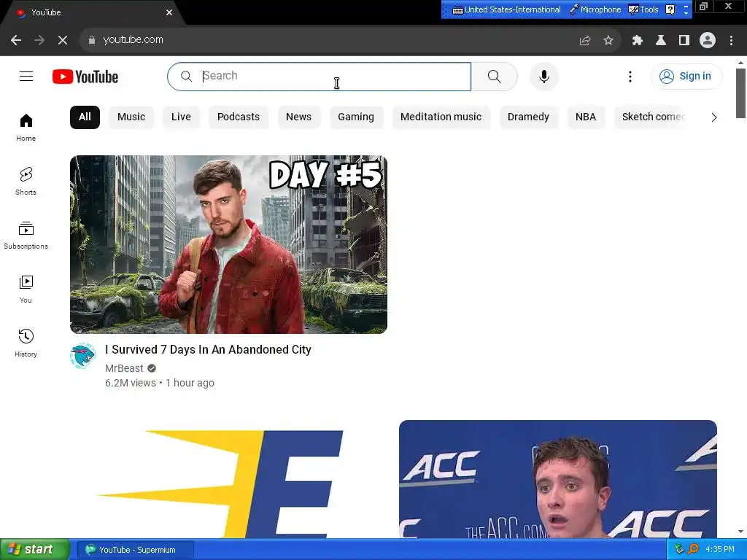Open video title I Survived 7 Days
747x560 pixels.
point(208,349)
